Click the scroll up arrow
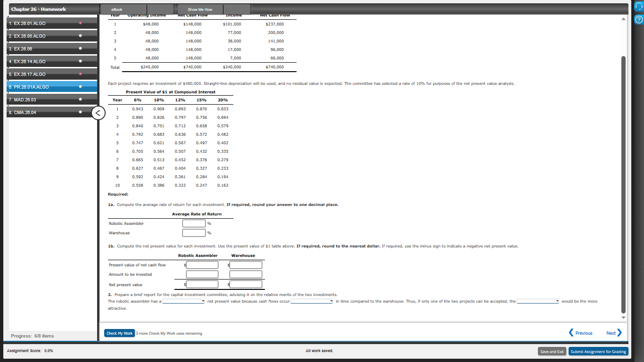The image size is (644, 362). click(x=623, y=19)
